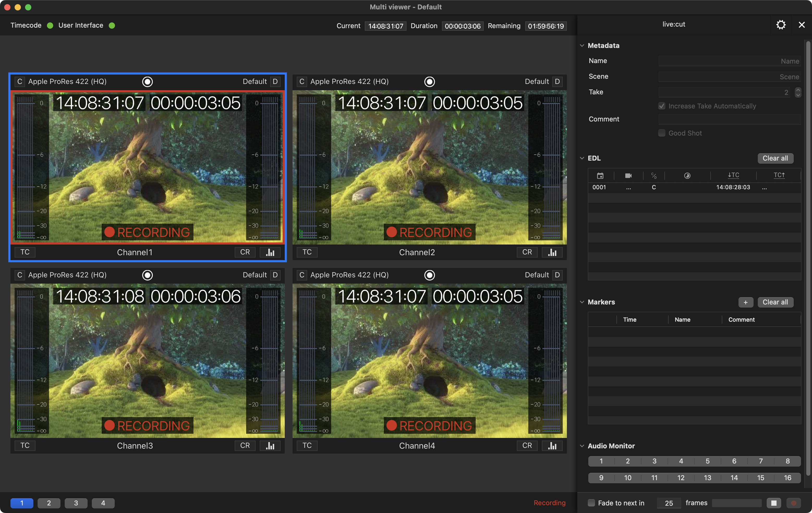Collapse the Audio Monitor section

point(582,446)
